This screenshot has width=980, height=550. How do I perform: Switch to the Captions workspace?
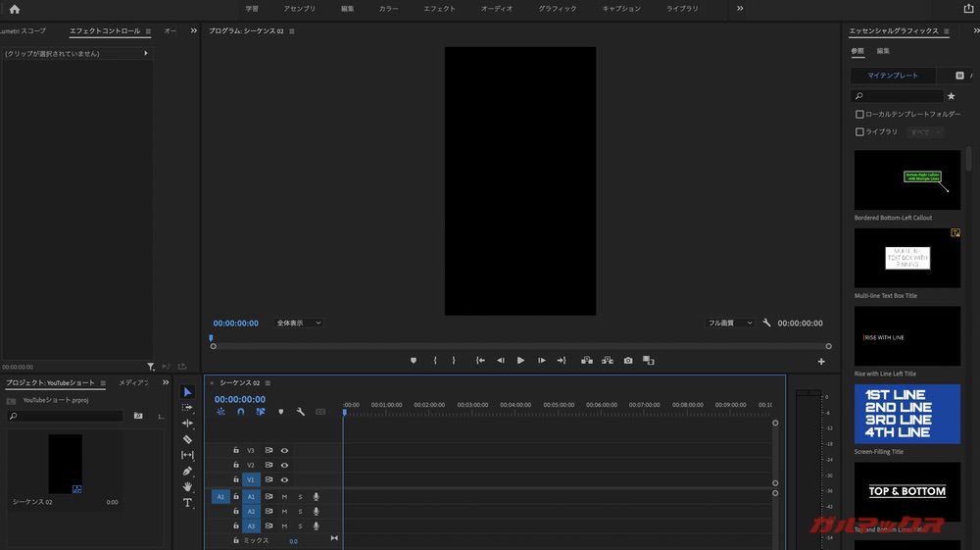click(621, 9)
